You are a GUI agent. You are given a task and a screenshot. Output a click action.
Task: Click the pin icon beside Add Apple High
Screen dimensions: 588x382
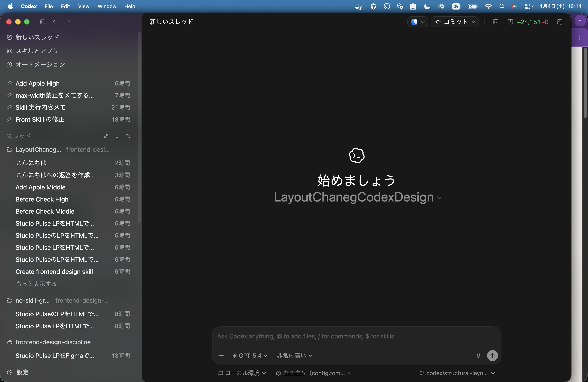pyautogui.click(x=9, y=83)
